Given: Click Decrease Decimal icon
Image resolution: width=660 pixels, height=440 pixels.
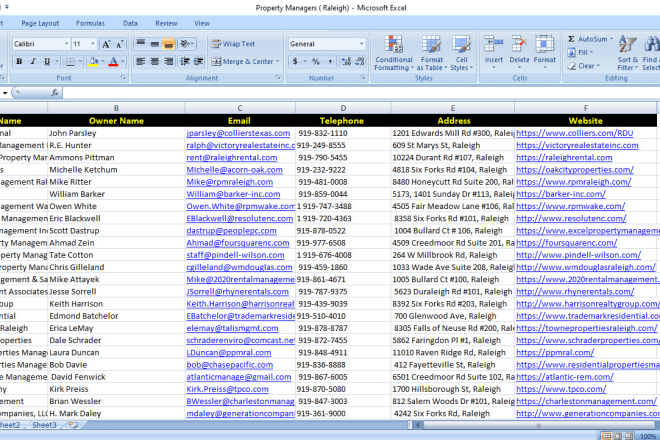Looking at the screenshot, I should pos(360,62).
